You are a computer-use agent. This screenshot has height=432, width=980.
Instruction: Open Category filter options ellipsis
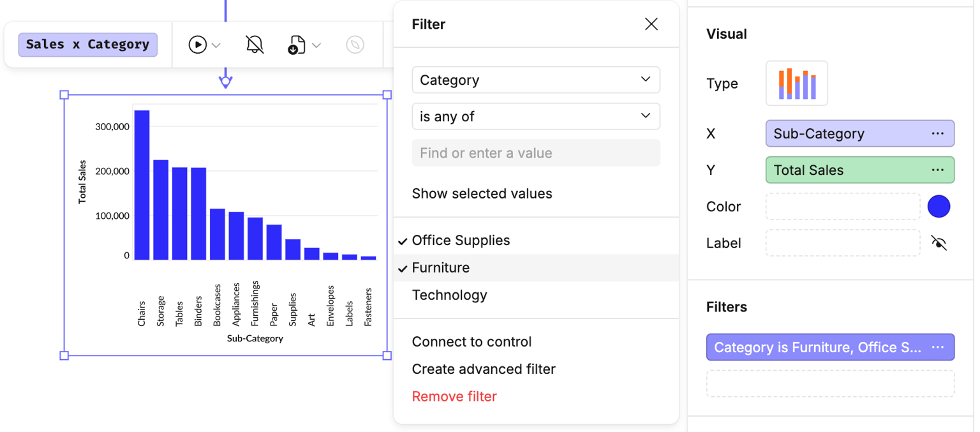(937, 348)
